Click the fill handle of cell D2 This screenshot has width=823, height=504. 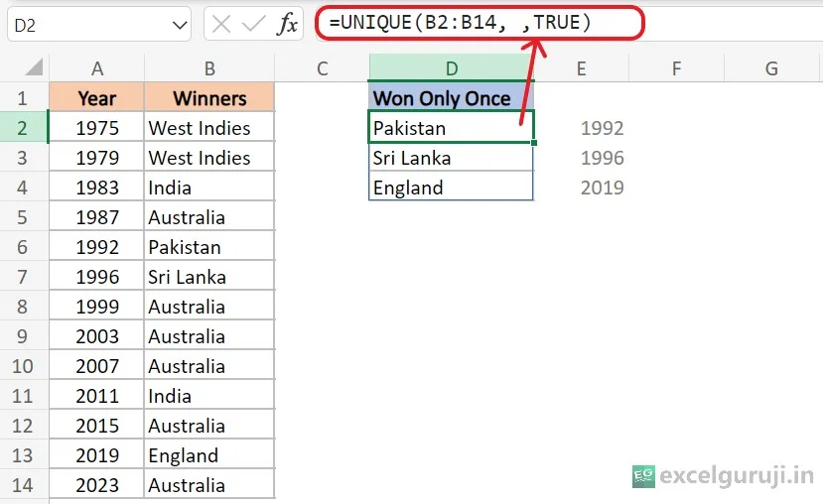[x=534, y=143]
